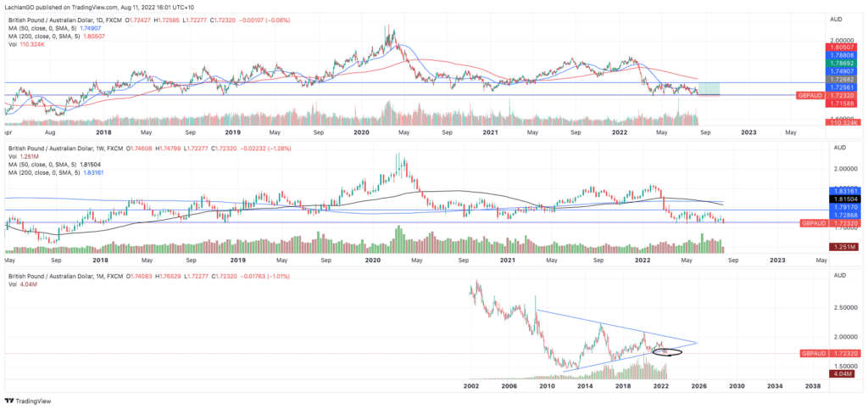
Task: Open the AUD currency selector on monthly chart
Action: click(x=835, y=277)
